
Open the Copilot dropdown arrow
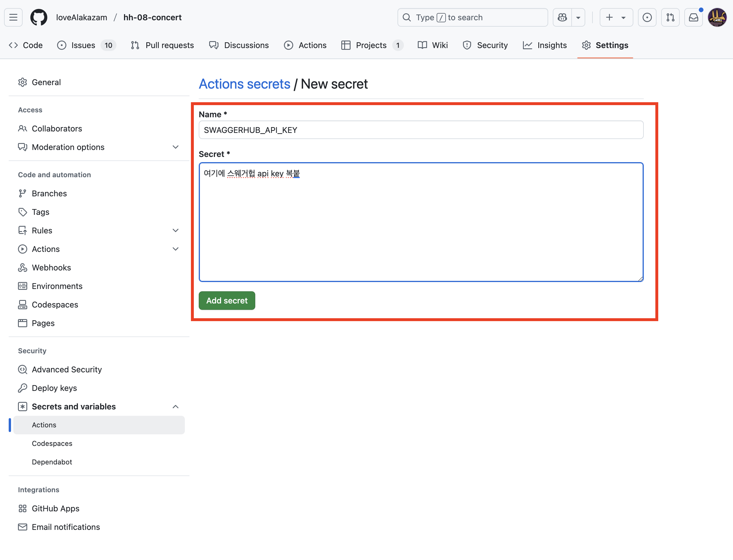[x=578, y=17]
